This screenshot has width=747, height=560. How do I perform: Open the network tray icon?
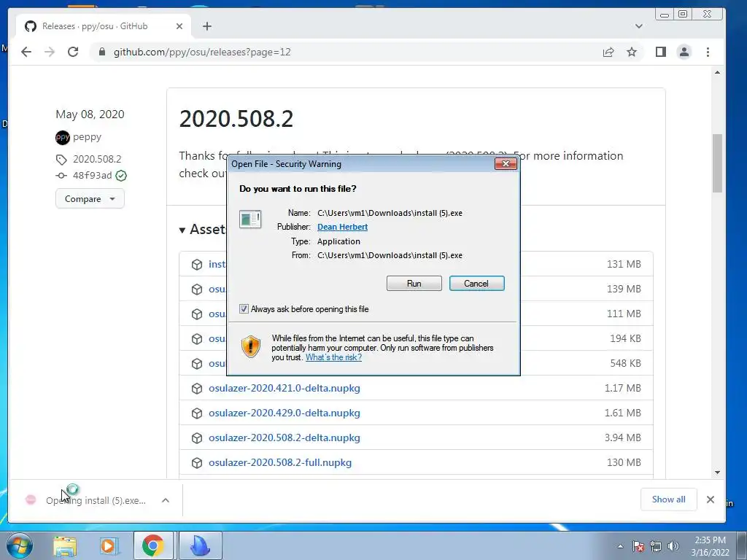point(656,546)
